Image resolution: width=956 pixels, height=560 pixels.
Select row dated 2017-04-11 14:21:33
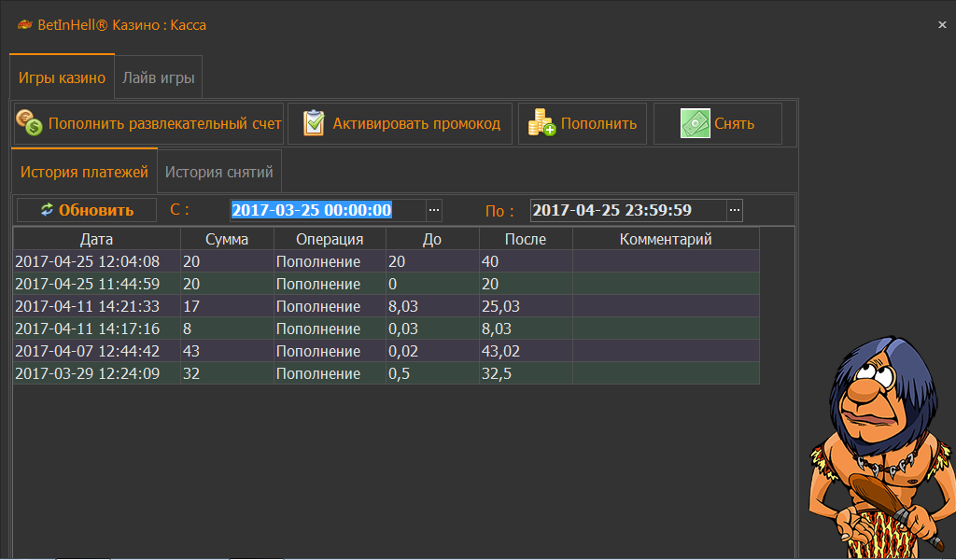pyautogui.click(x=386, y=306)
